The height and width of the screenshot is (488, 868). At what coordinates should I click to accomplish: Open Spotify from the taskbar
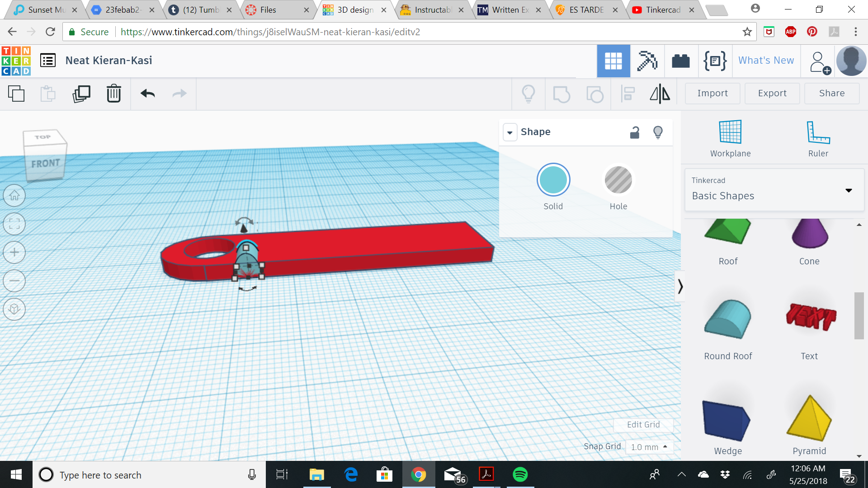520,475
